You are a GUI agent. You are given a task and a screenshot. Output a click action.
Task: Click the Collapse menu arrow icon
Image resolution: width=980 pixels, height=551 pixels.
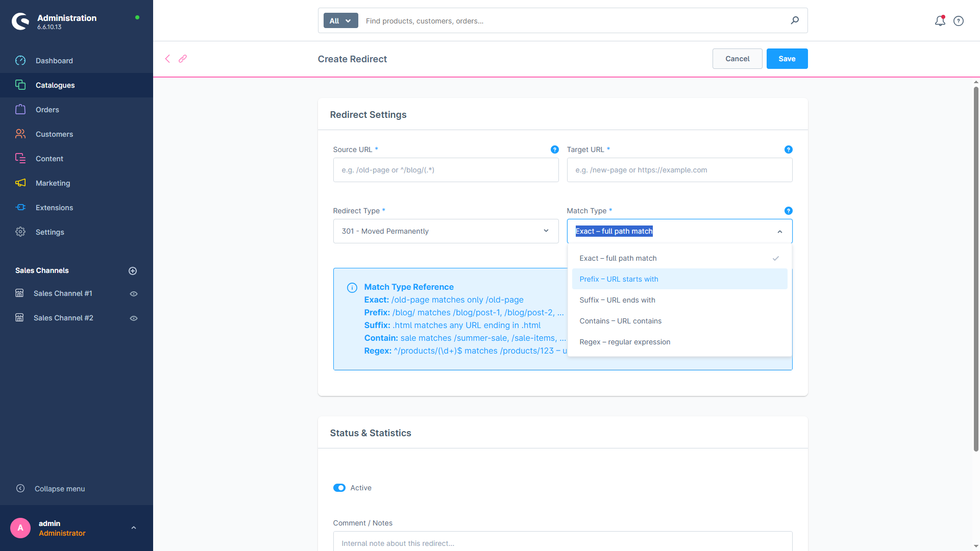tap(20, 489)
